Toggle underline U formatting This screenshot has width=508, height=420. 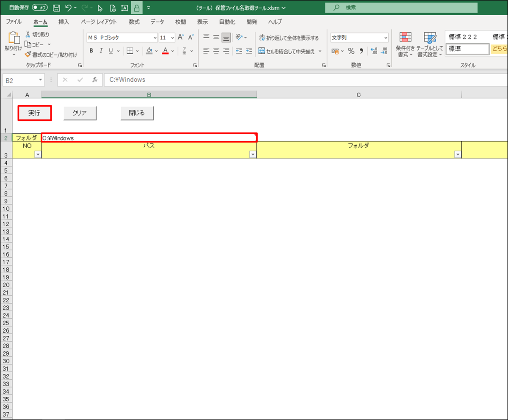[x=111, y=51]
